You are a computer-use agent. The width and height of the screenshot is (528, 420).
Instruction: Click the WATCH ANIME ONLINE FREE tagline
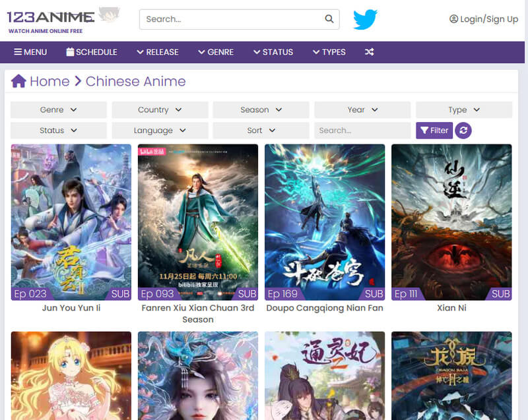coord(46,31)
